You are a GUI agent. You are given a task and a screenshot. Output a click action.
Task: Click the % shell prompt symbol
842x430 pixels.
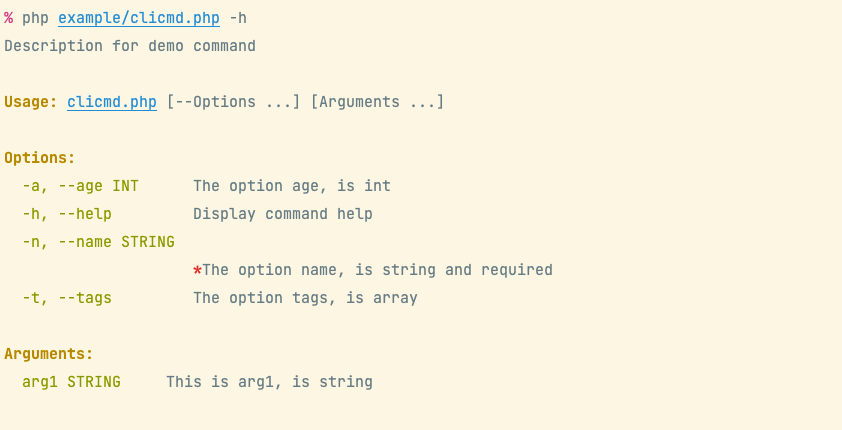pyautogui.click(x=9, y=18)
